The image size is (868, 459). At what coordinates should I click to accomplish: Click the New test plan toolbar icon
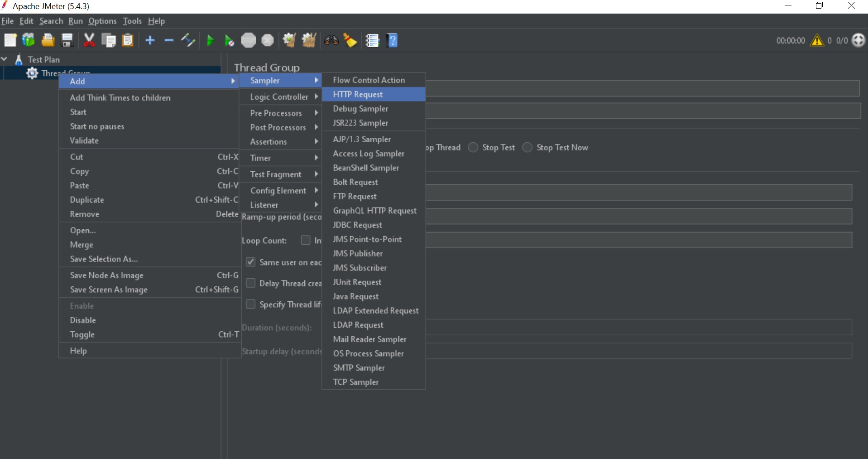tap(10, 40)
